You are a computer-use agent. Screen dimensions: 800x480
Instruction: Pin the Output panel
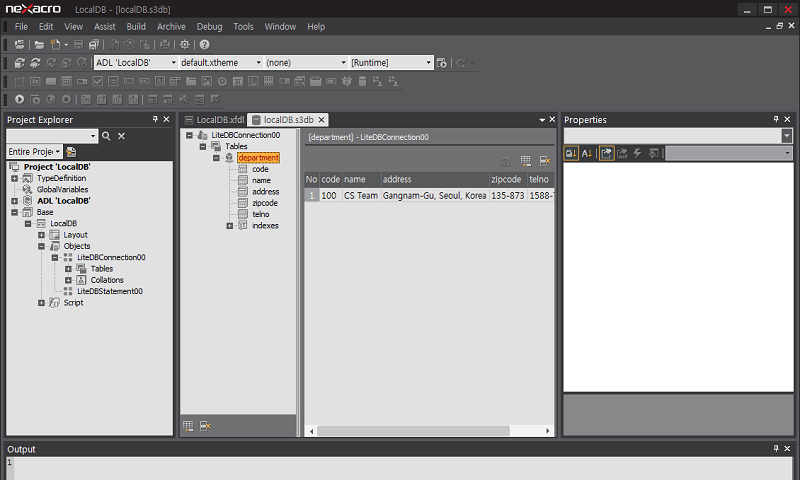pos(776,448)
